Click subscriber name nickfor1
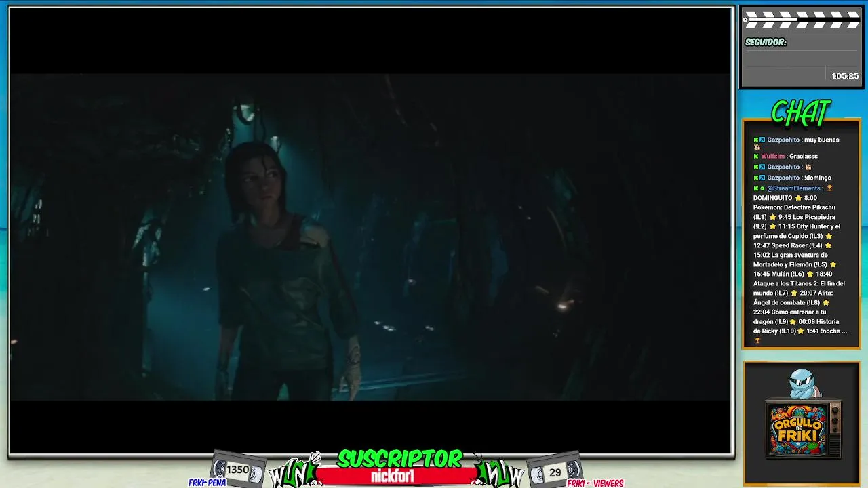 point(393,476)
